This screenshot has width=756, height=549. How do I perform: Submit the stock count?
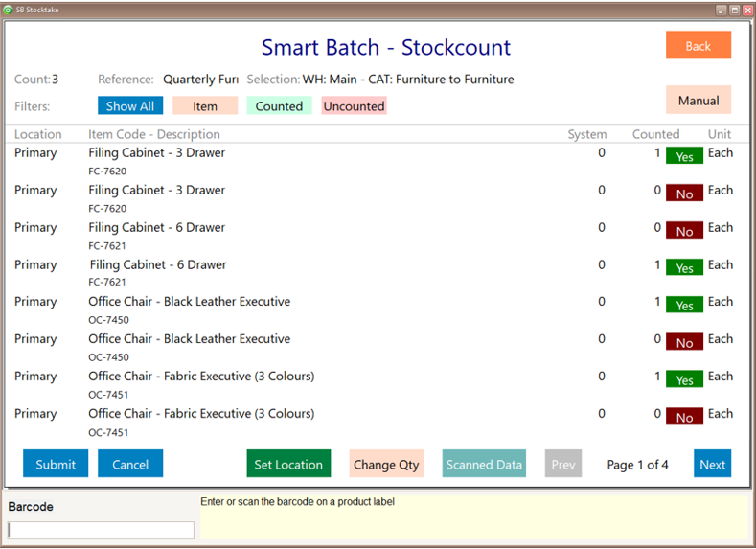pos(56,465)
